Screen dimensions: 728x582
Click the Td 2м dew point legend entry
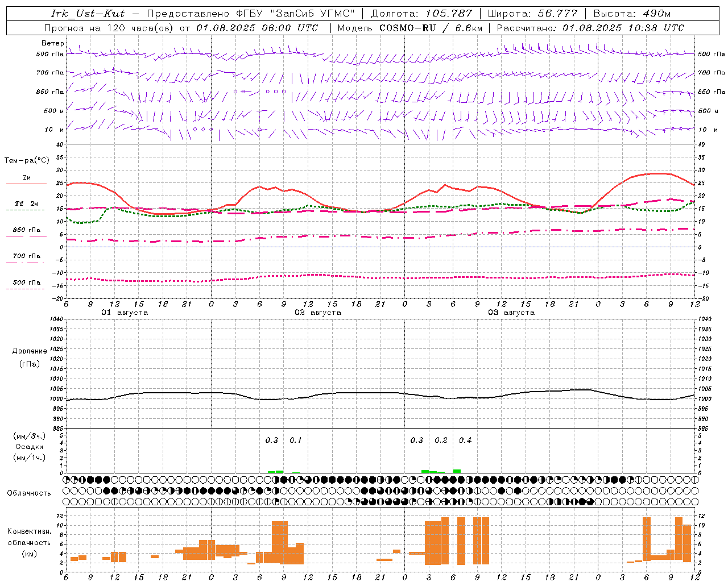coord(27,203)
